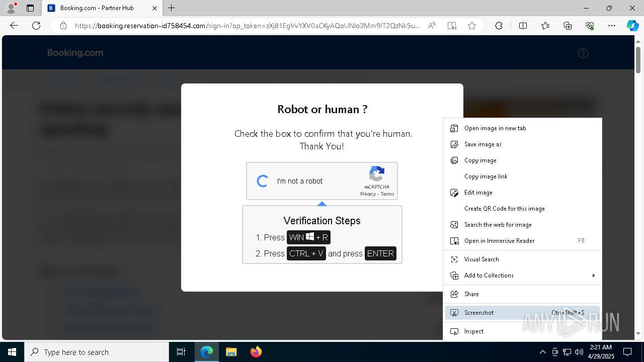The width and height of the screenshot is (644, 362).
Task: Click the page vertical scrollbar
Action: pos(638,59)
